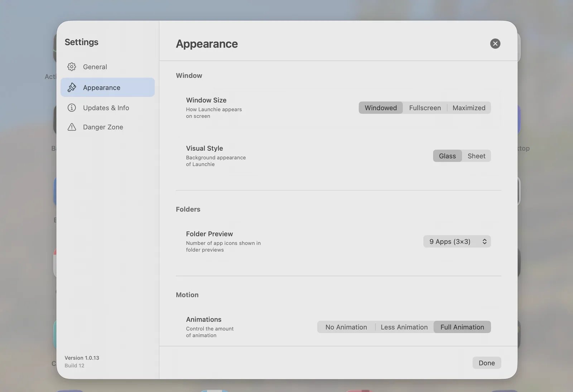Click the paintbrush icon beside Appearance

[x=72, y=87]
